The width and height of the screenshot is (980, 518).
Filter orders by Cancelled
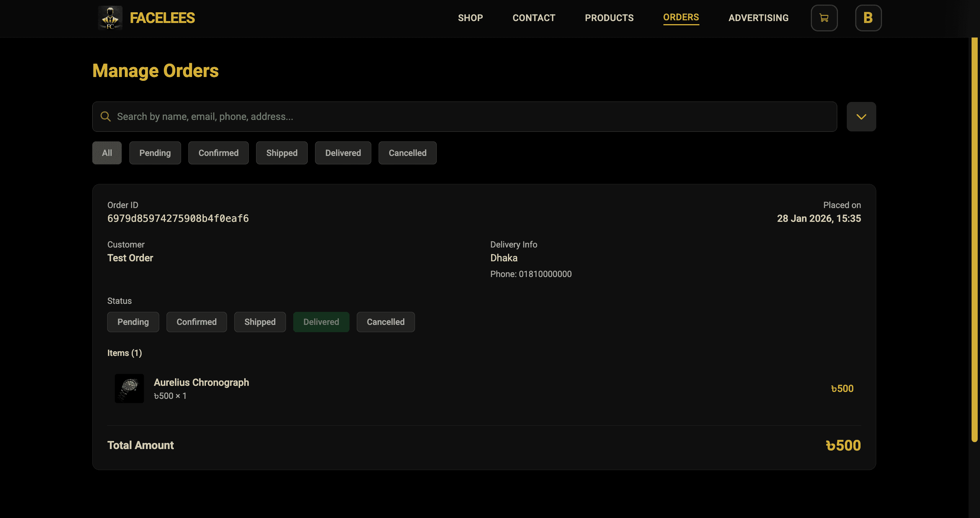[x=407, y=152]
